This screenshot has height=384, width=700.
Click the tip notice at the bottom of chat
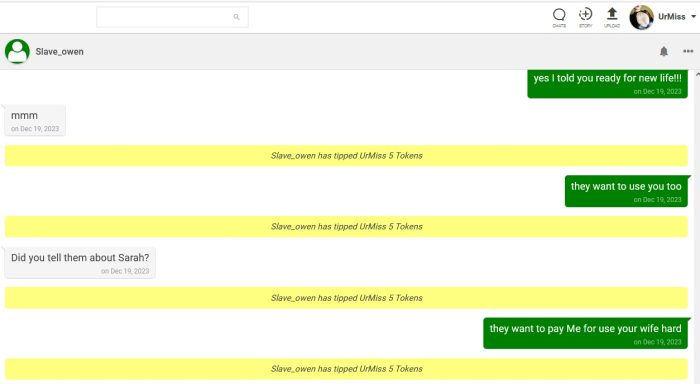(x=346, y=369)
